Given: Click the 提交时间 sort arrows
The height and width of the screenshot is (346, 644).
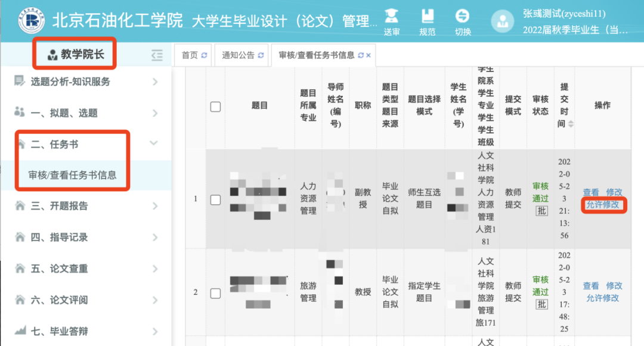Looking at the screenshot, I should point(571,124).
